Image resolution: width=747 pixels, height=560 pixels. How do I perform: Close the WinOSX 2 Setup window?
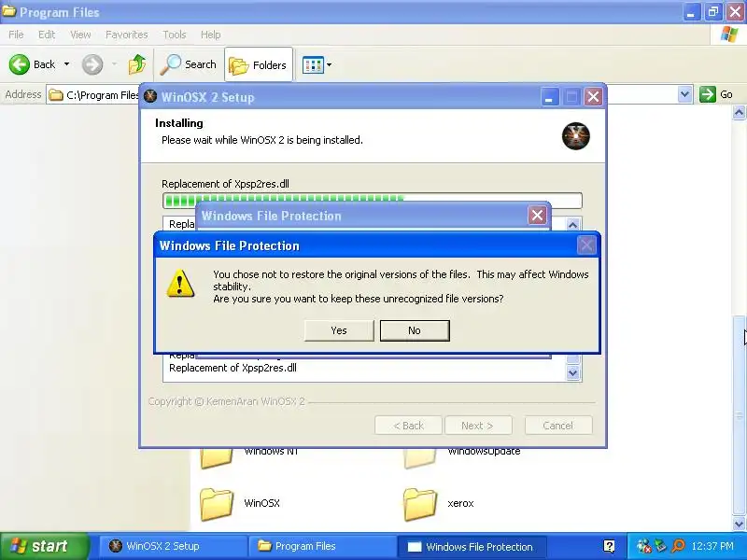click(x=593, y=97)
